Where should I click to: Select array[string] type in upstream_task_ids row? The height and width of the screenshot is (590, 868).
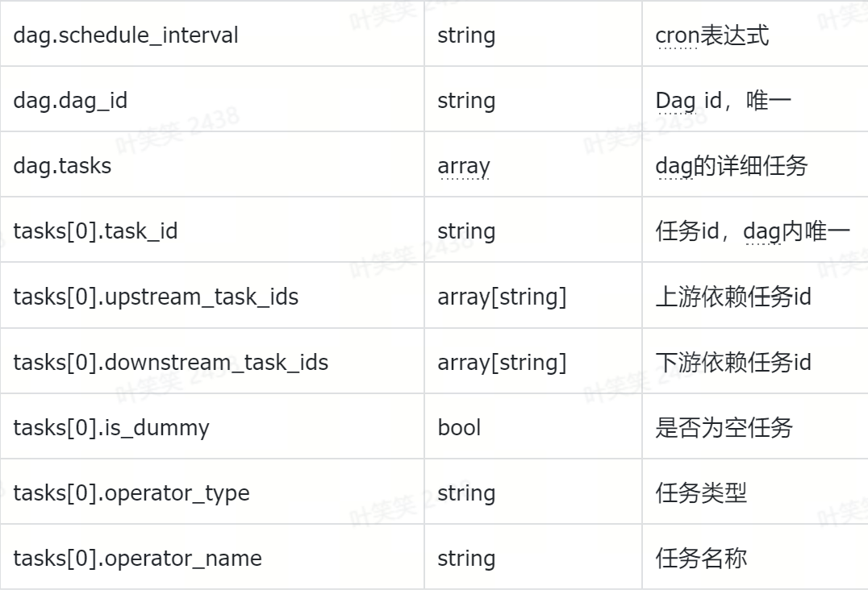pyautogui.click(x=502, y=297)
